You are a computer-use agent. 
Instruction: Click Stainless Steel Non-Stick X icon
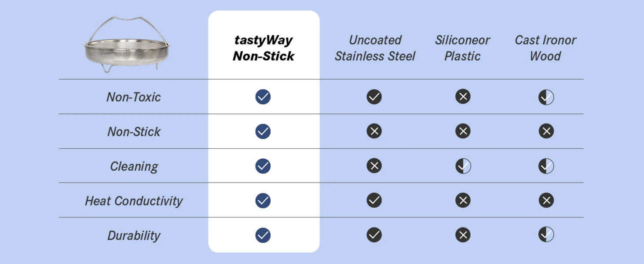click(x=374, y=131)
